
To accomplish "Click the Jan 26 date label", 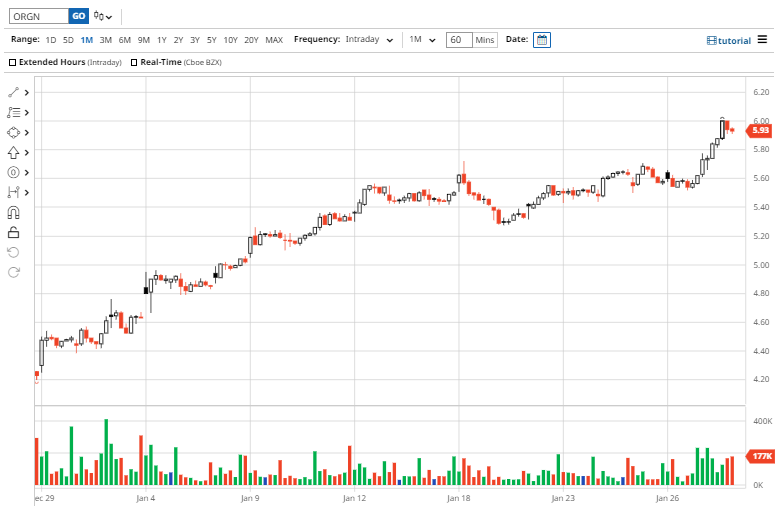I will [667, 498].
